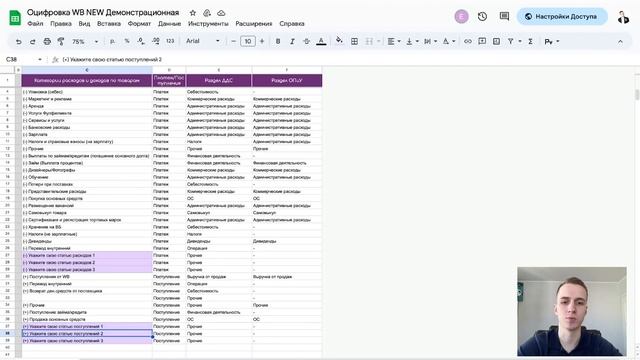Collapse the toolbar with the chevron
The height and width of the screenshot is (360, 640).
[x=620, y=41]
